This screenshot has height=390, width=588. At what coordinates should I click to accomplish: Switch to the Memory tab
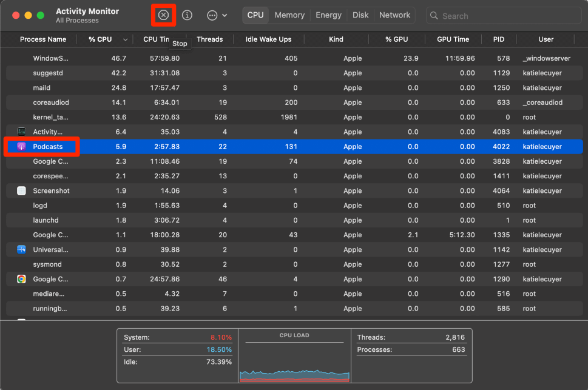click(x=289, y=15)
